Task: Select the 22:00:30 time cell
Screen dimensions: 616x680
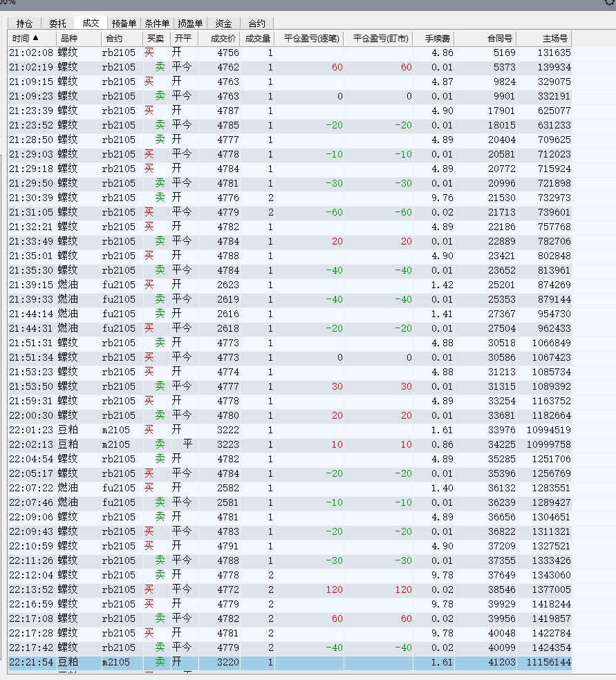Action: pyautogui.click(x=31, y=416)
